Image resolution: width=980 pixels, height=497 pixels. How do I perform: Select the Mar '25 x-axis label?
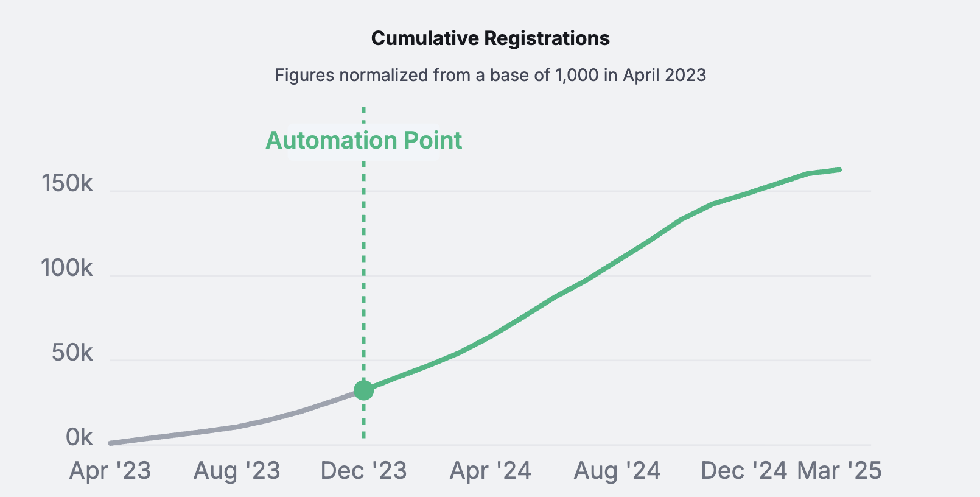(x=839, y=471)
